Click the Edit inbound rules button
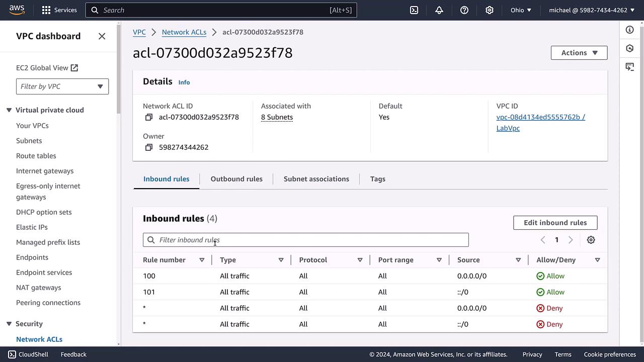This screenshot has width=644, height=362. [555, 223]
